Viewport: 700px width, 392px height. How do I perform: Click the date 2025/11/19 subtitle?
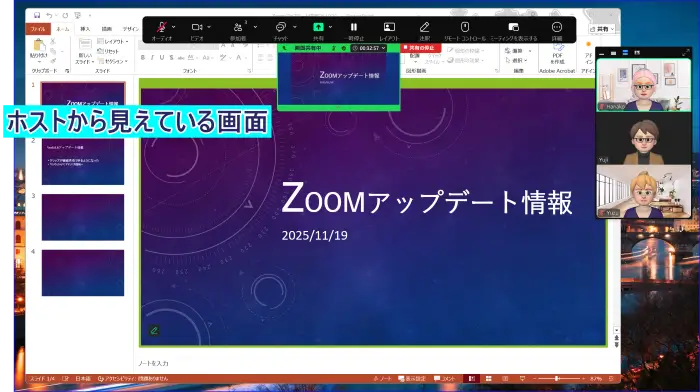pyautogui.click(x=314, y=235)
